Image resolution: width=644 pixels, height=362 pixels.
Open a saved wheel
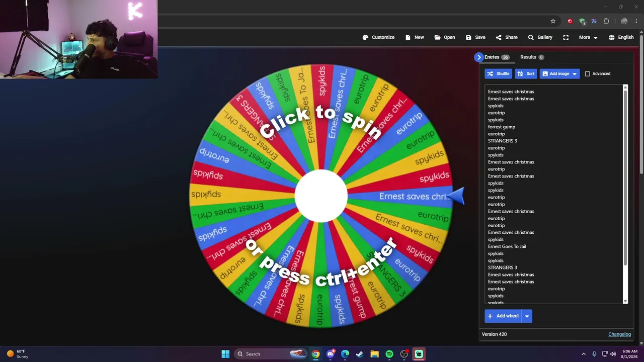click(x=445, y=37)
